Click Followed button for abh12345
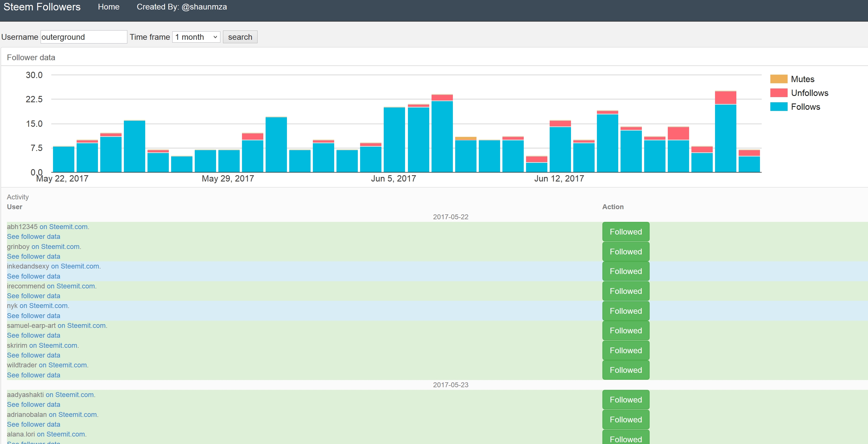 [626, 232]
